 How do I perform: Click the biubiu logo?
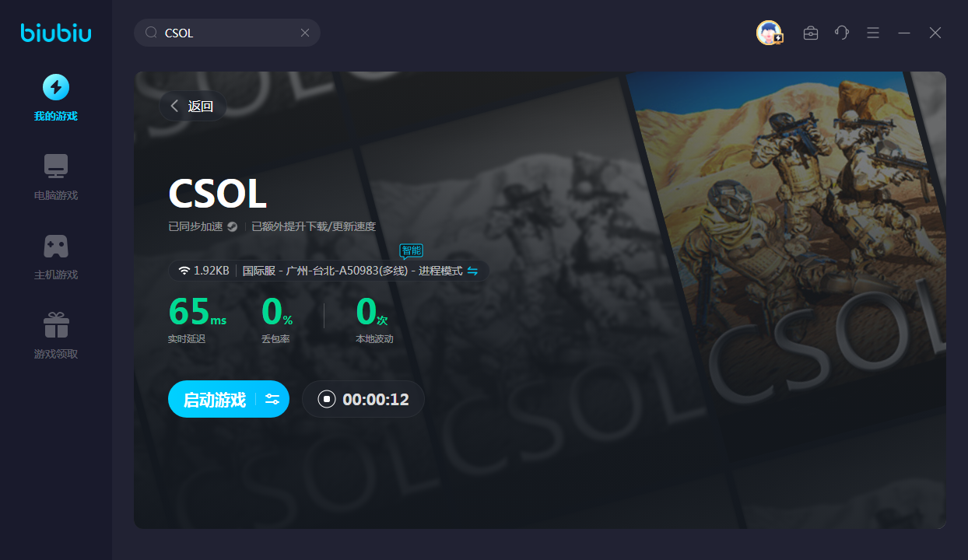tap(56, 33)
